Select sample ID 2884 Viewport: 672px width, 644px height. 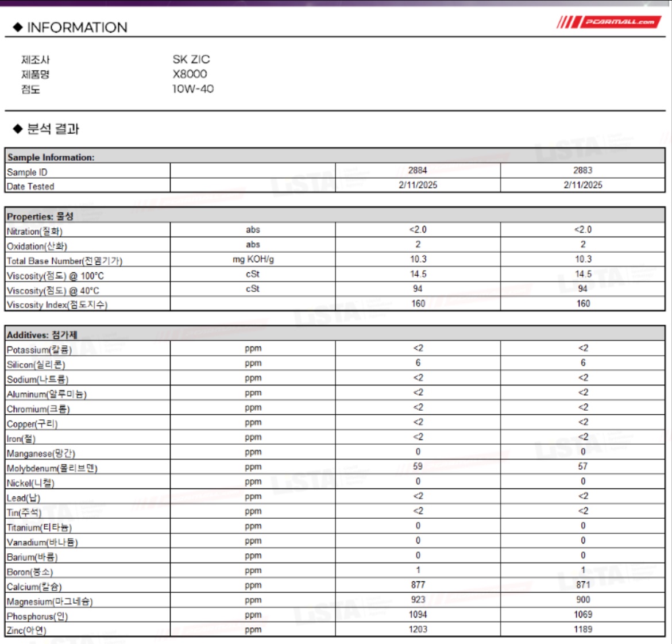click(418, 170)
